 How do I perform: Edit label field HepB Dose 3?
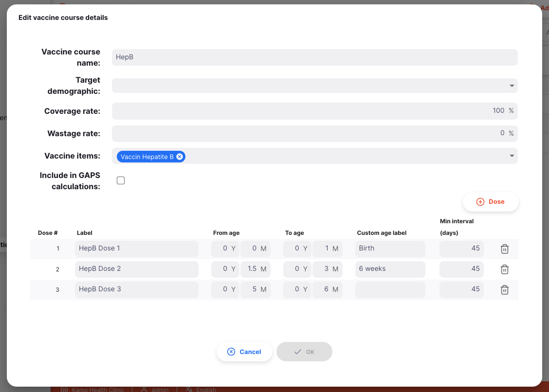[137, 289]
